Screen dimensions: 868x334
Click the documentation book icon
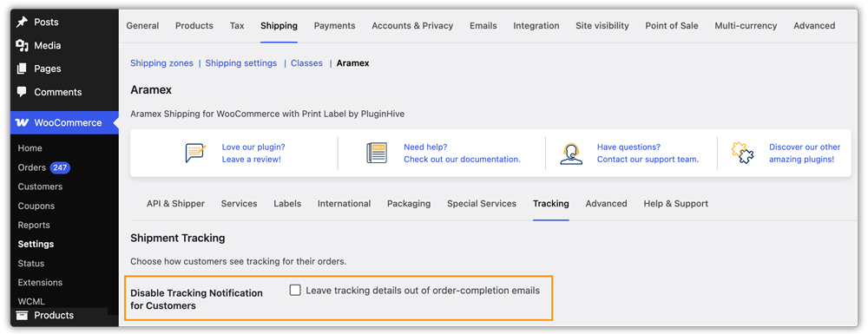tap(377, 153)
